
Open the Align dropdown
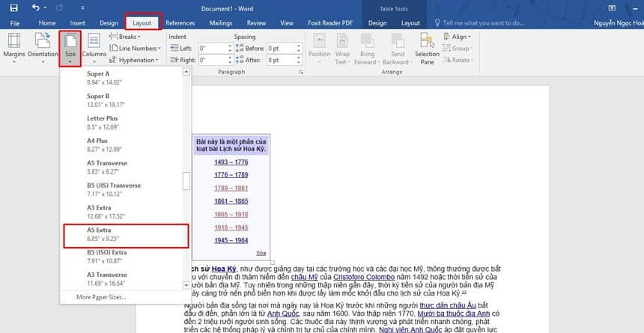coord(458,36)
